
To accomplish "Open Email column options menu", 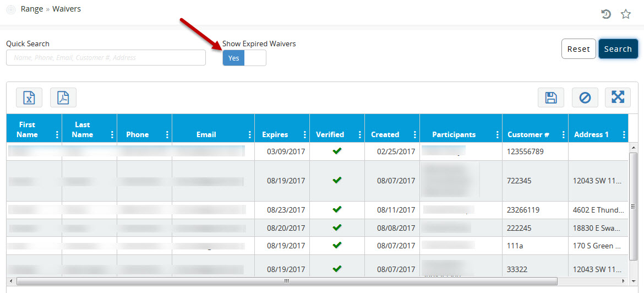I will tap(250, 135).
